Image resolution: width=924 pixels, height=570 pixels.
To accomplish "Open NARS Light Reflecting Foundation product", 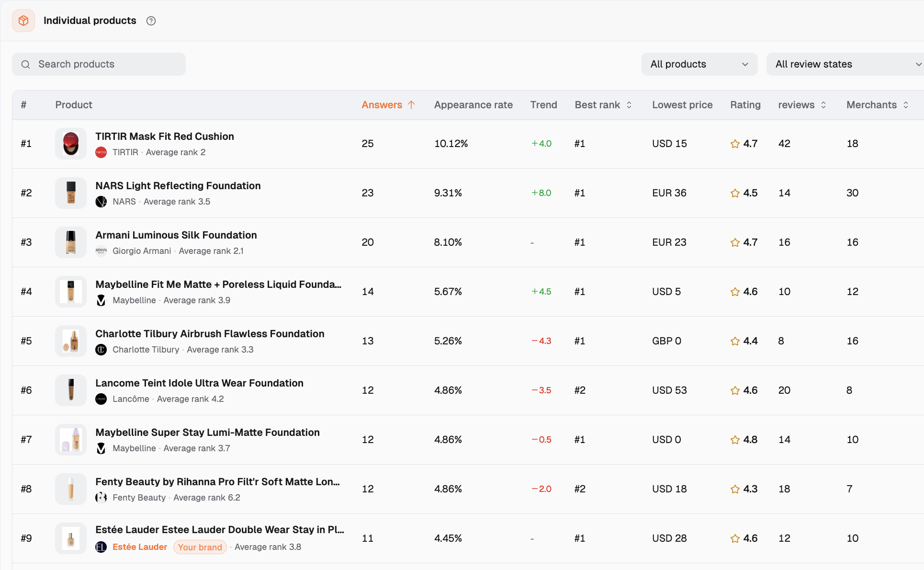I will pyautogui.click(x=178, y=186).
